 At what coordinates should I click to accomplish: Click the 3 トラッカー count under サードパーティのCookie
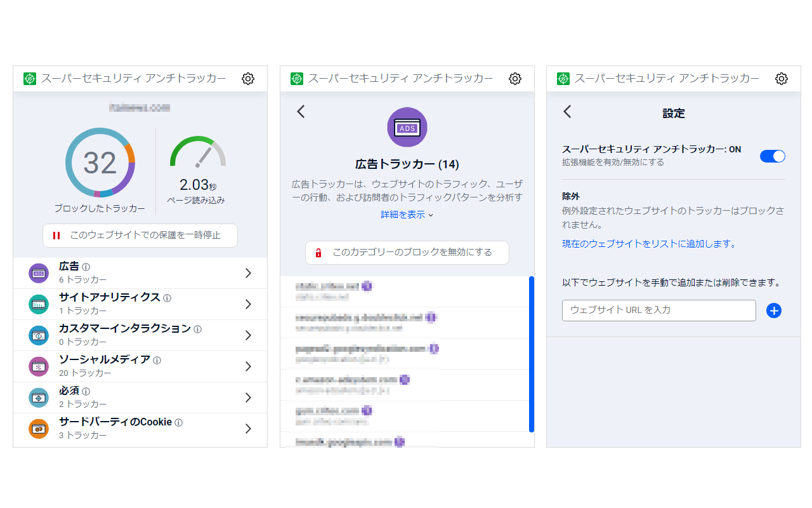coord(83,436)
